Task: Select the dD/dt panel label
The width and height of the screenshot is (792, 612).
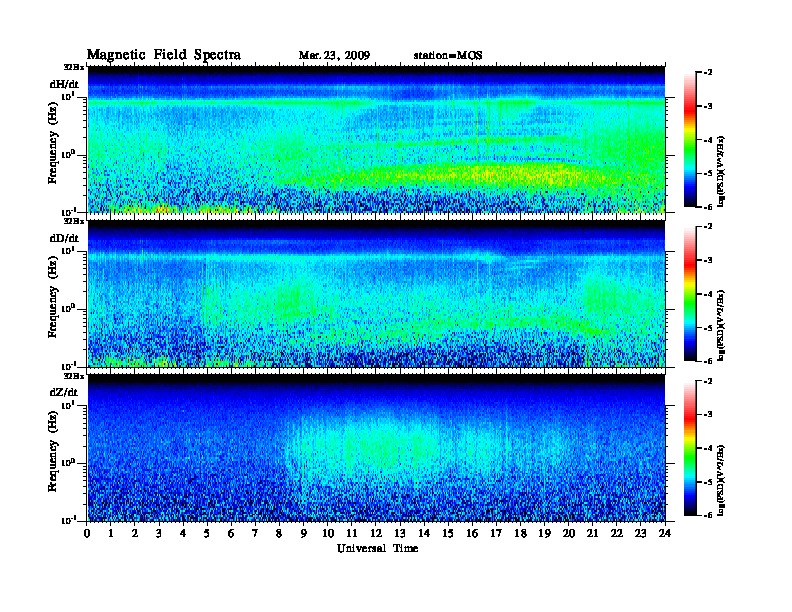Action: [x=64, y=238]
